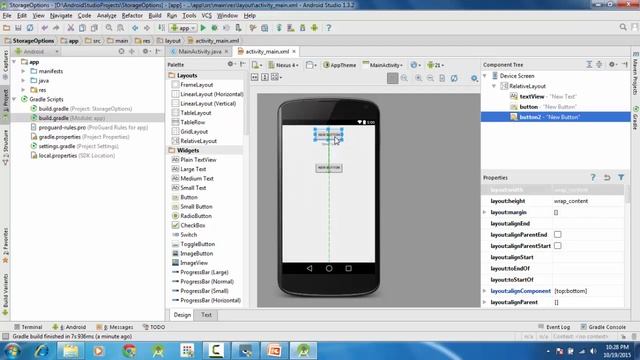Open the app run configuration dropdown
The height and width of the screenshot is (360, 640).
pos(183,28)
